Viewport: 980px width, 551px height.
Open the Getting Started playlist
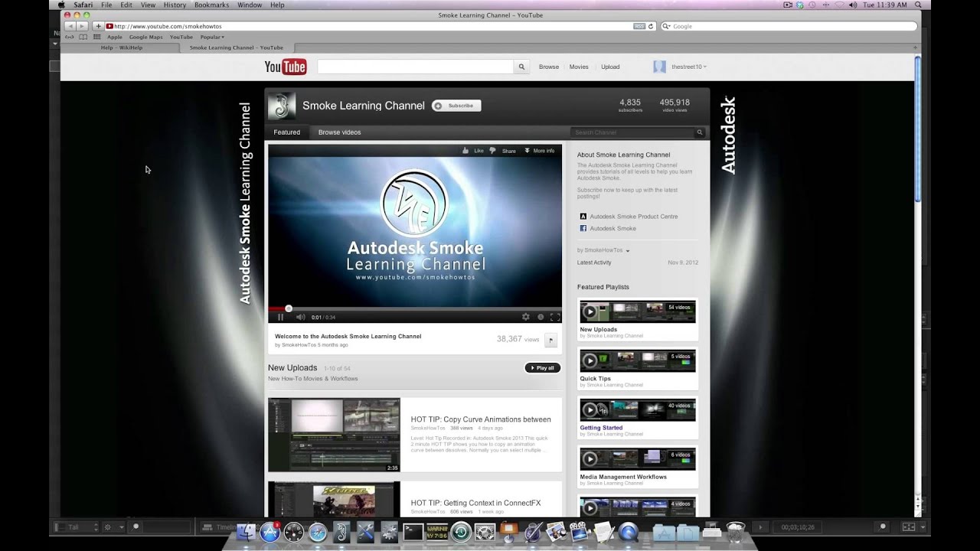tap(601, 428)
